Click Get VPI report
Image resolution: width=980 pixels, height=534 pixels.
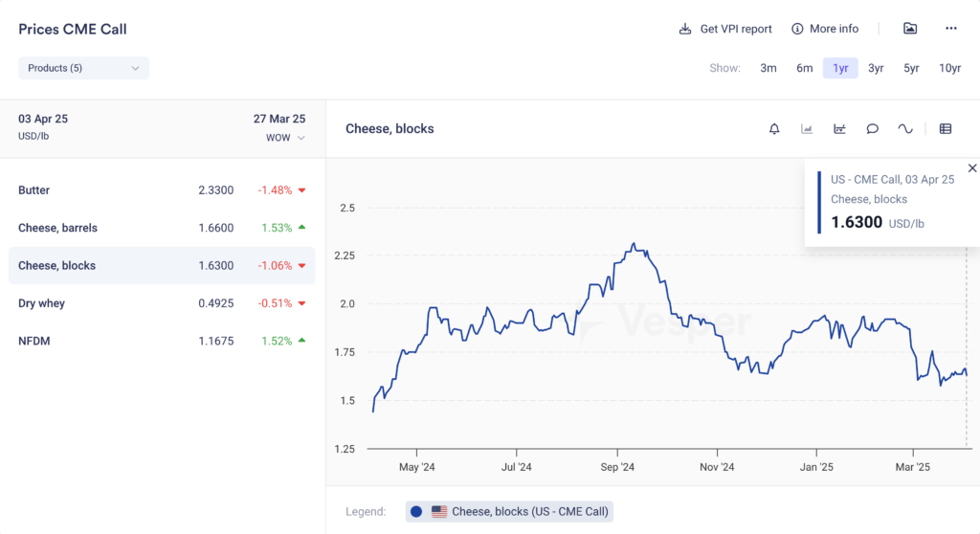click(x=725, y=29)
